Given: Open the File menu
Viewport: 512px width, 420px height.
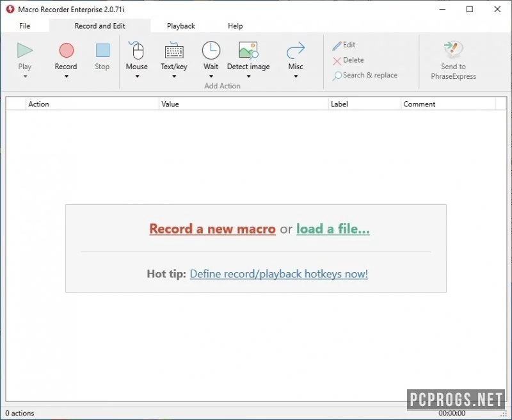Looking at the screenshot, I should point(25,26).
